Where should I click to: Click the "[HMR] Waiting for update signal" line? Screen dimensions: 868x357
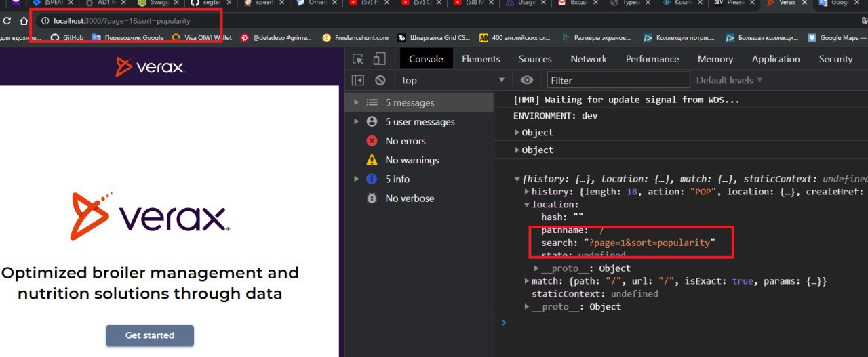(x=627, y=100)
